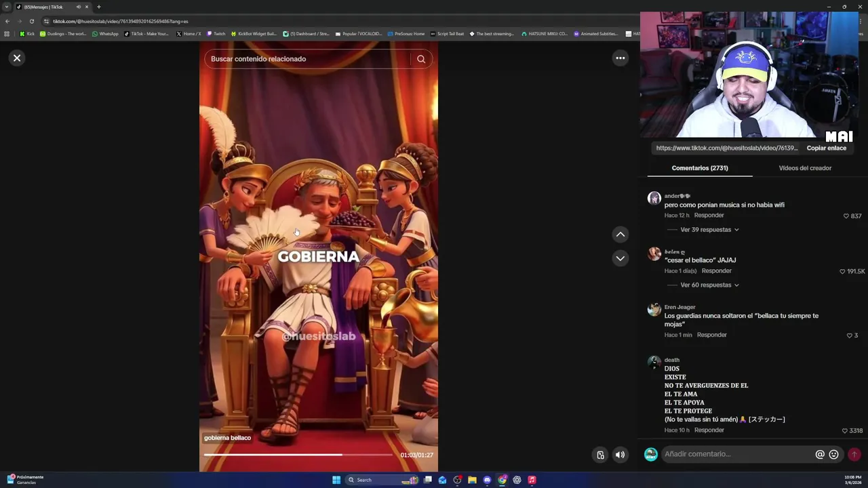Click Copiar enlace button
The height and width of the screenshot is (488, 868).
826,148
